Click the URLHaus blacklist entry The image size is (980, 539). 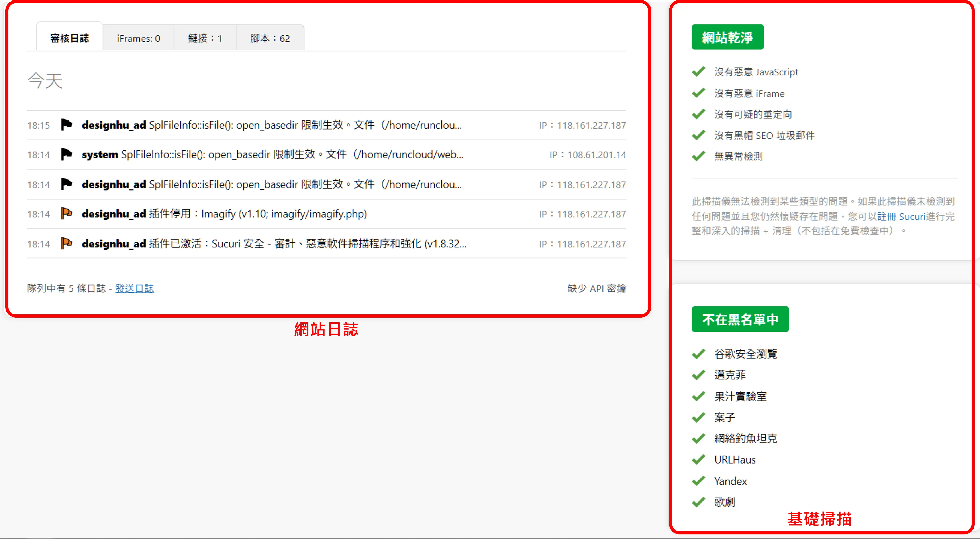[x=735, y=460]
